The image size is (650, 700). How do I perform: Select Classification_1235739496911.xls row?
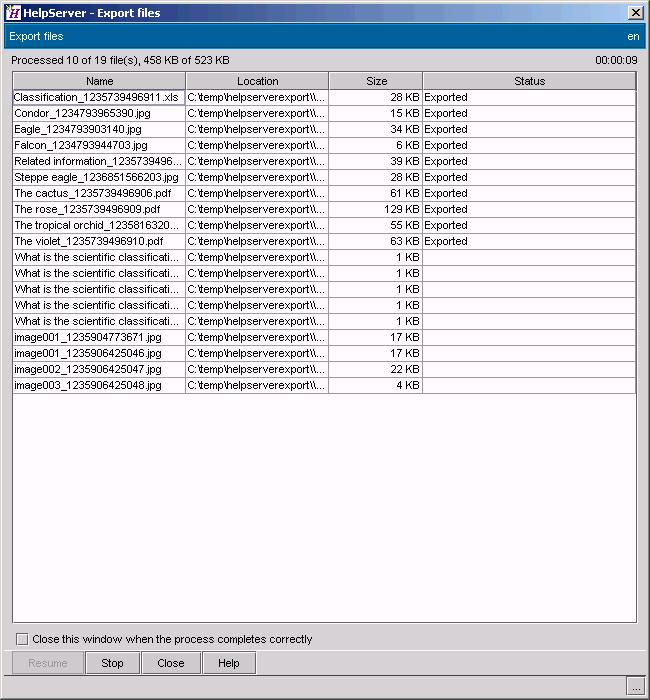(x=324, y=97)
